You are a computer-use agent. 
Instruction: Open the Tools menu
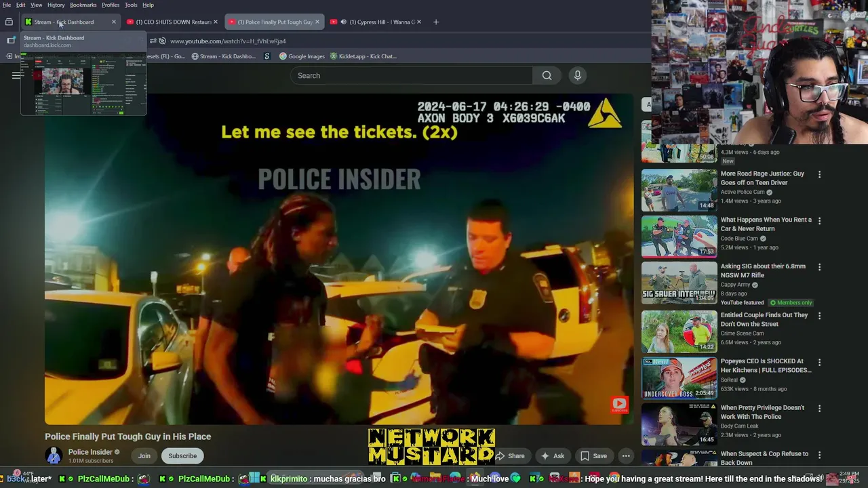tap(131, 5)
